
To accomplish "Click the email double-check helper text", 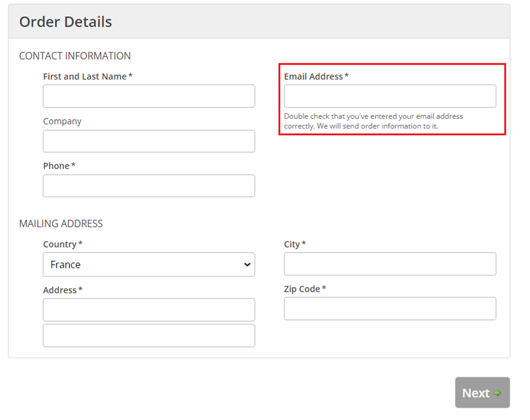I will 373,121.
